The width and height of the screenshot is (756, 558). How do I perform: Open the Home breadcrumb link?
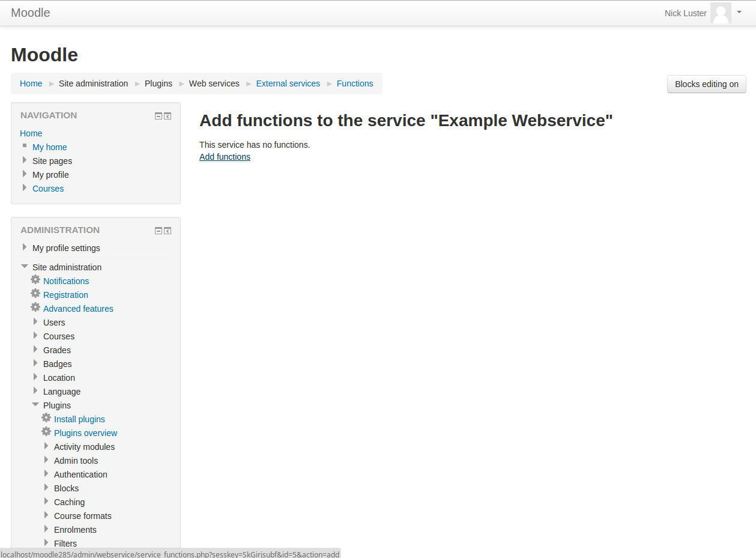[x=31, y=83]
